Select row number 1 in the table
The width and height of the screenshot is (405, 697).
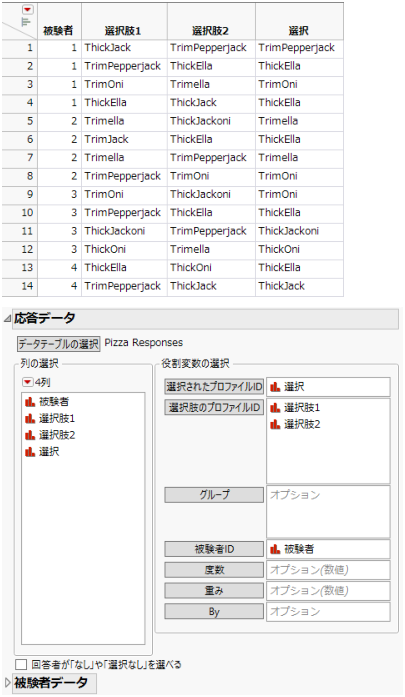(20, 48)
